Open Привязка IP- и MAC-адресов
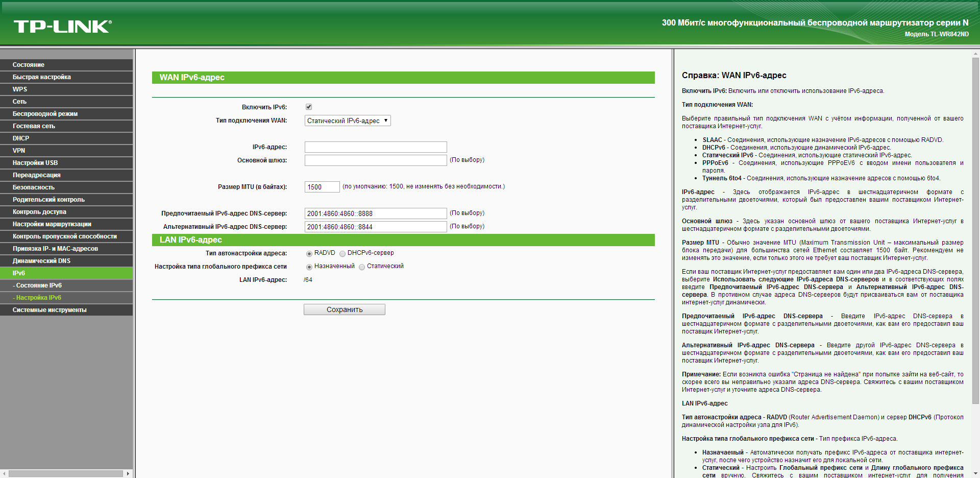Screen dimensions: 980x478 [x=66, y=249]
